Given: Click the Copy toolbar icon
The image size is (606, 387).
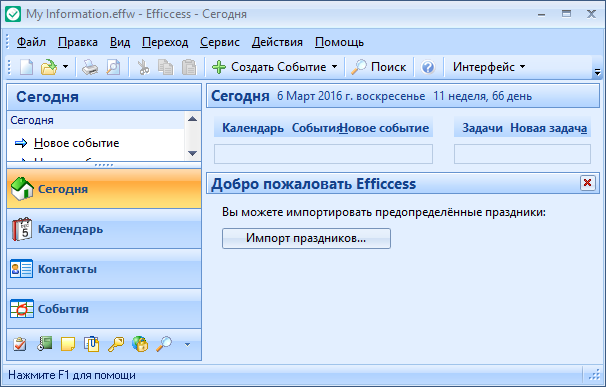Looking at the screenshot, I should point(165,67).
